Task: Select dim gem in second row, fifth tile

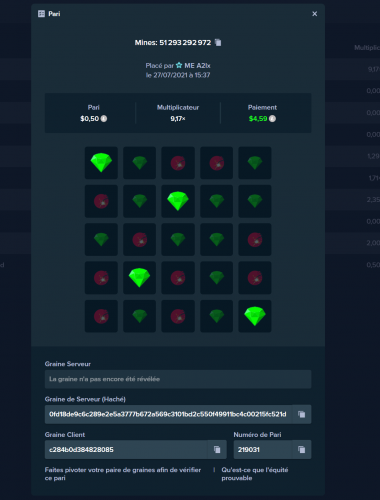Action: [x=255, y=201]
